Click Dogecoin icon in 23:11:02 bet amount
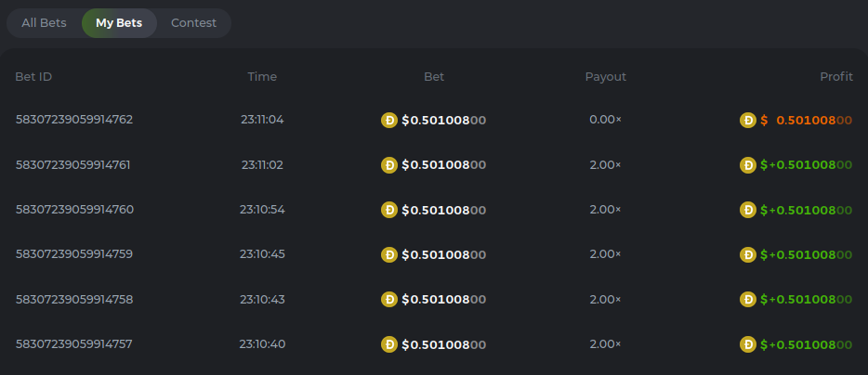Screen dimensions: 868x375 [x=389, y=165]
